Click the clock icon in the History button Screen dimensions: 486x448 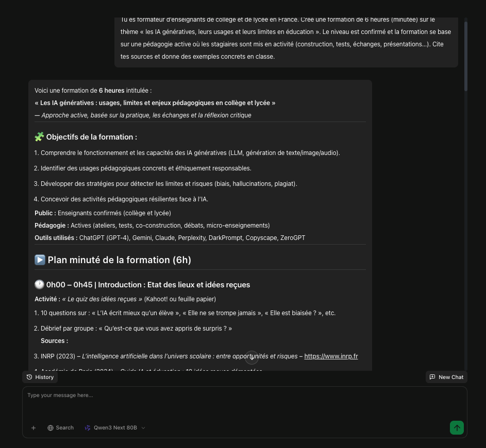[30, 377]
